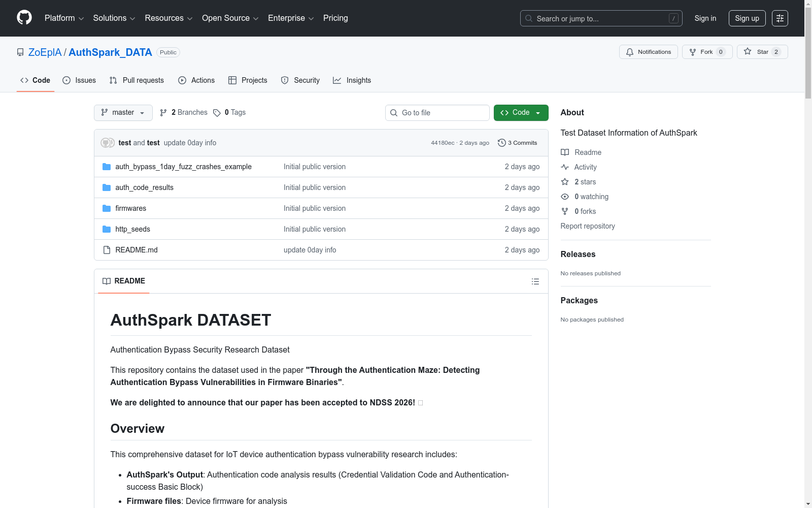This screenshot has height=508, width=812.
Task: Click the commit author avatars
Action: coord(108,143)
